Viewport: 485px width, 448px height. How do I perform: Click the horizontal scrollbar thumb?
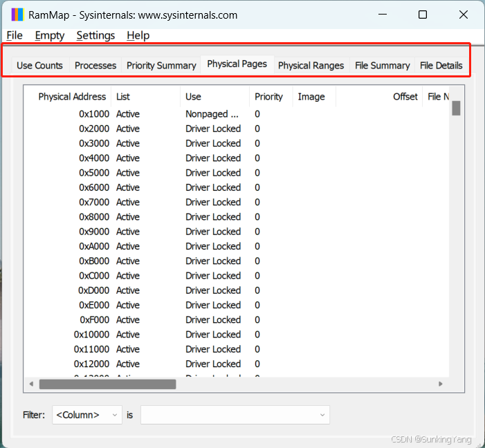(108, 384)
